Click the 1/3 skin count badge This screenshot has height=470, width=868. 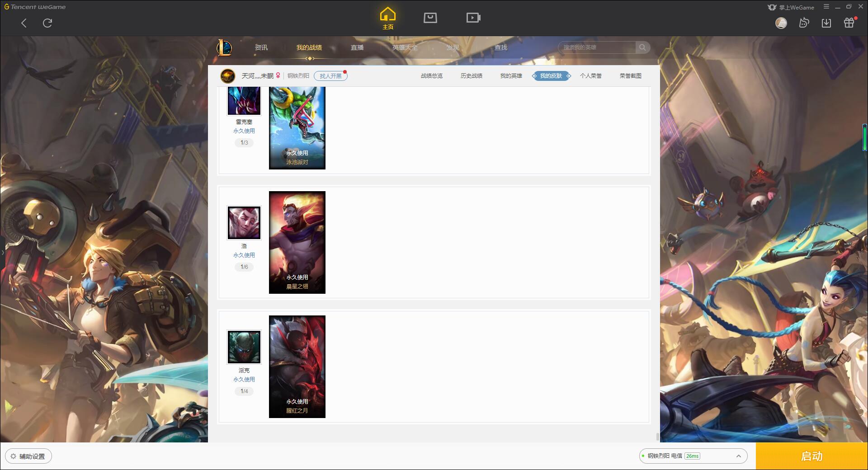[x=244, y=143]
